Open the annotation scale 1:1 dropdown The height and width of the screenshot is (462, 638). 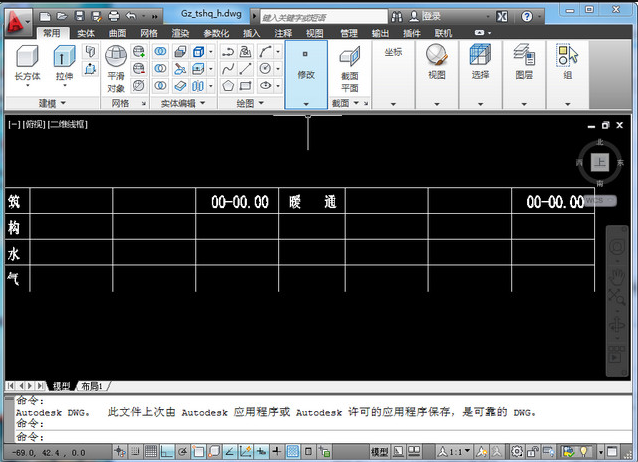pos(454,451)
